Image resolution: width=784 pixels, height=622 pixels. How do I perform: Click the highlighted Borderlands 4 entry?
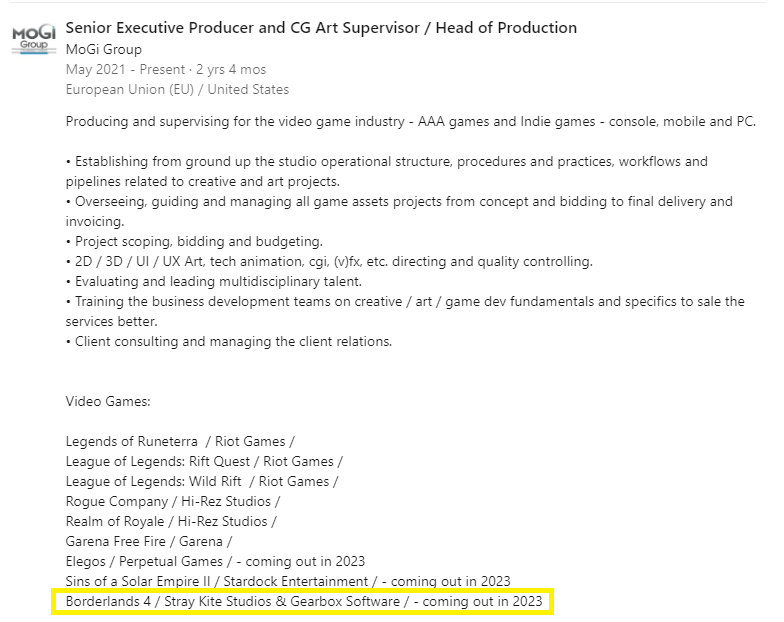tap(304, 601)
